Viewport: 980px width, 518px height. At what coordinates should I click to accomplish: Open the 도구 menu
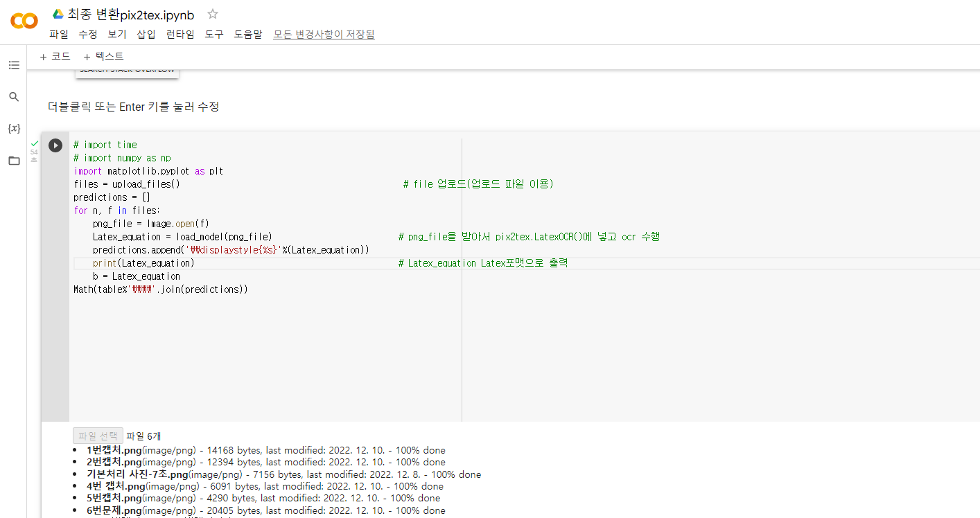point(214,34)
